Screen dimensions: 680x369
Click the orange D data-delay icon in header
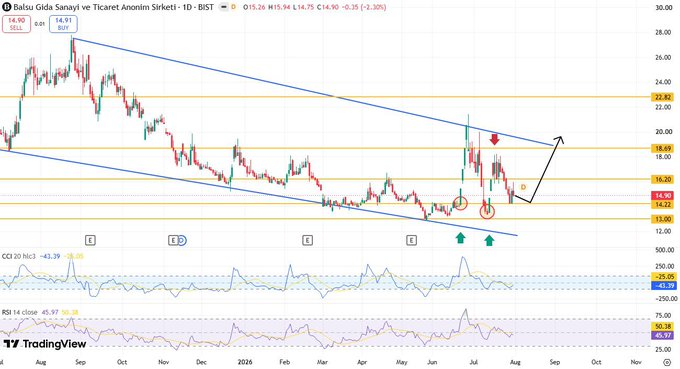pos(233,7)
